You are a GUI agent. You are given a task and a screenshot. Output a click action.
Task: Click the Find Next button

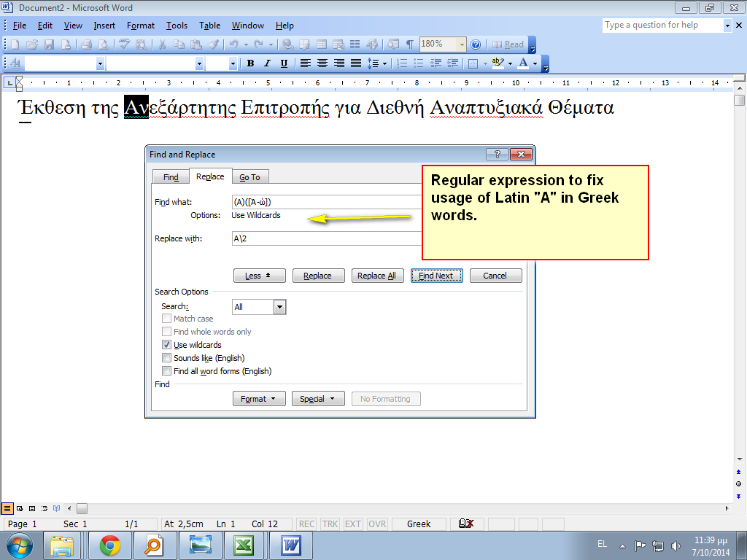click(436, 276)
